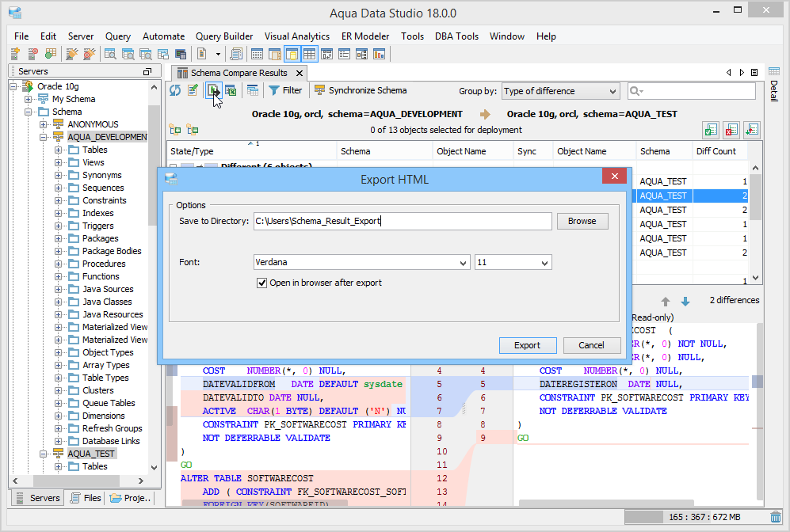This screenshot has height=532, width=790.
Task: Click the Export to Excel icon
Action: pos(231,91)
